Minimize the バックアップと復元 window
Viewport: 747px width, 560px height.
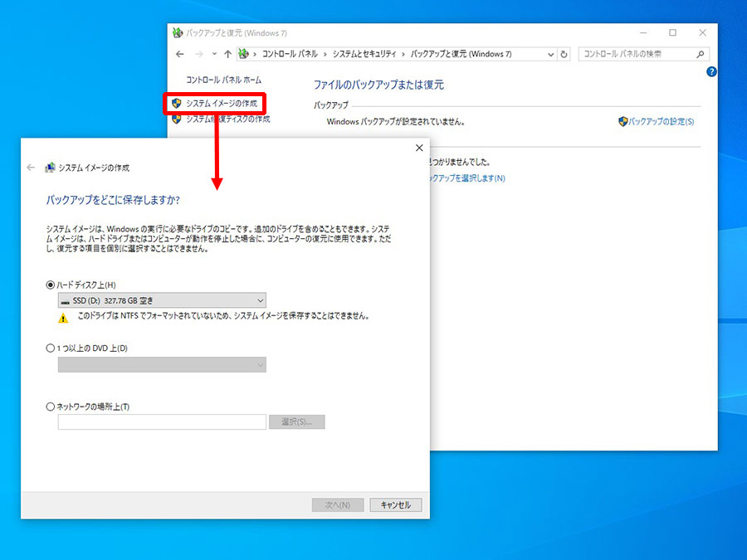tap(643, 33)
